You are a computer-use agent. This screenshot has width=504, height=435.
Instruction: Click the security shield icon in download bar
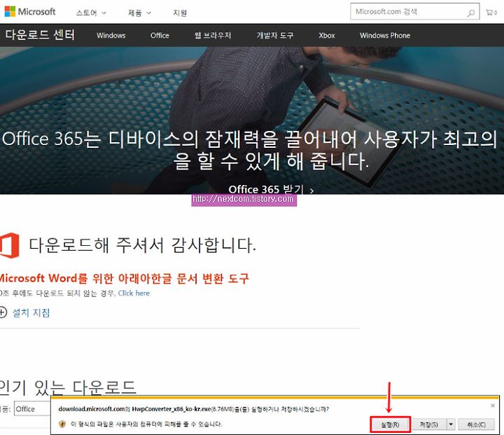click(62, 424)
